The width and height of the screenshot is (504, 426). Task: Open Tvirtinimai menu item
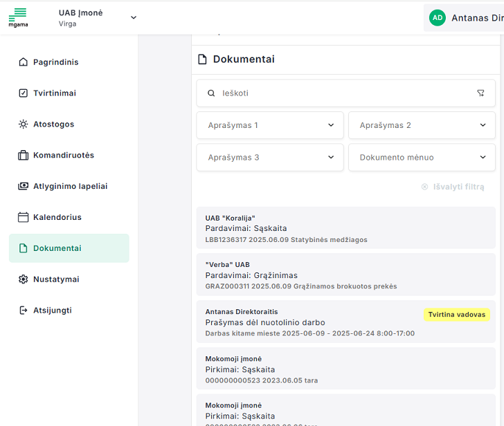(x=54, y=93)
